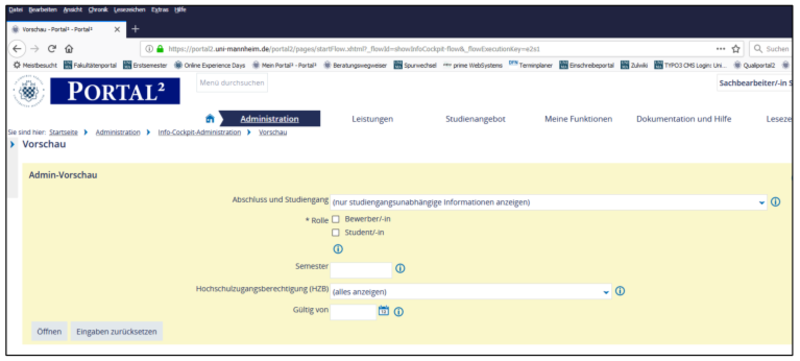800x361 pixels.
Task: Show info icon next to Semester field
Action: (x=401, y=268)
